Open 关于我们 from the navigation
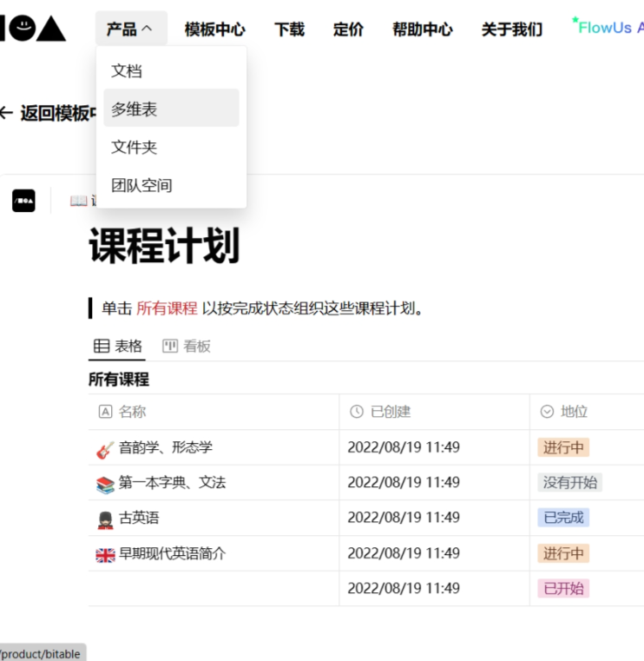Viewport: 644px width, 661px height. pyautogui.click(x=512, y=29)
